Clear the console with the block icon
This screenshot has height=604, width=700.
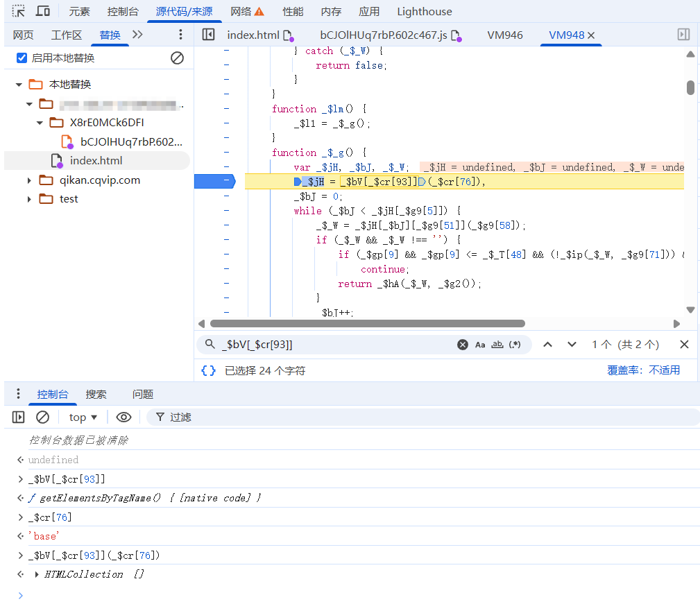(42, 417)
